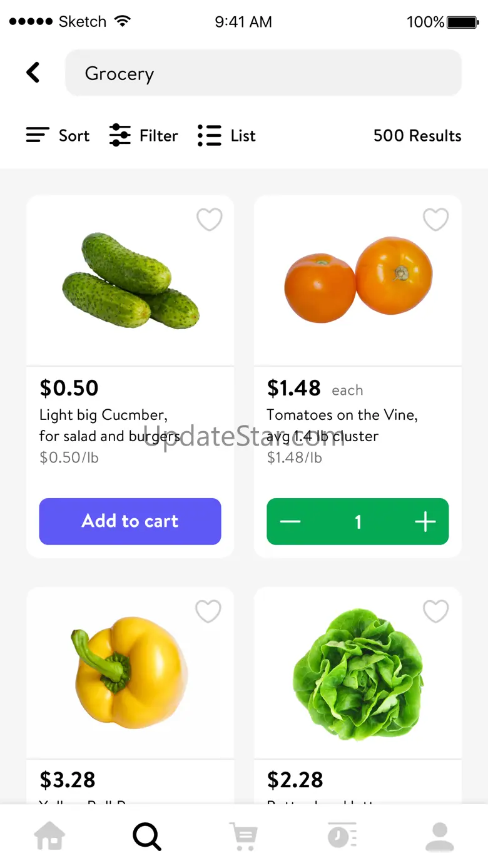This screenshot has width=488, height=868.
Task: Open the shopping cart tab
Action: click(x=244, y=836)
